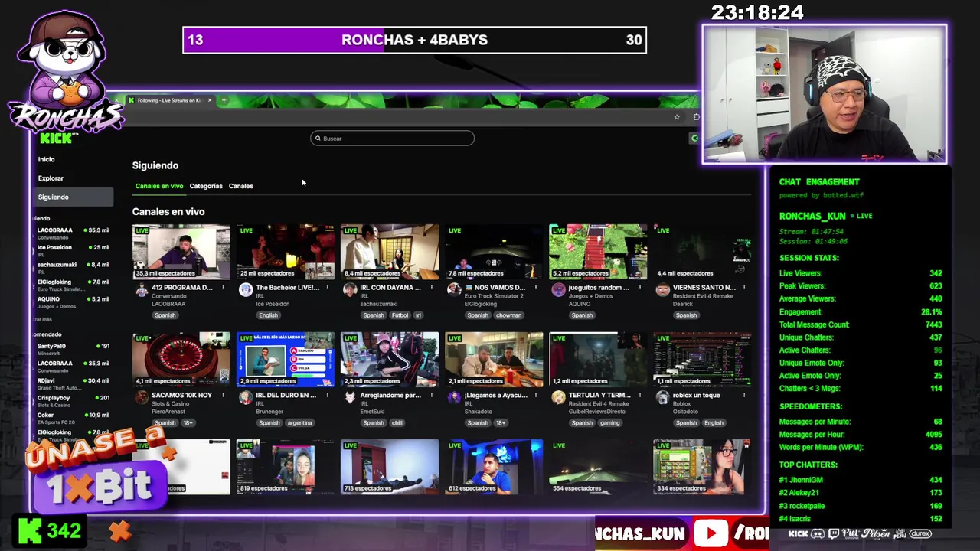The image size is (980, 551).
Task: Click Brunenger avatar under IRL DEL DURO EN
Action: [x=245, y=397]
